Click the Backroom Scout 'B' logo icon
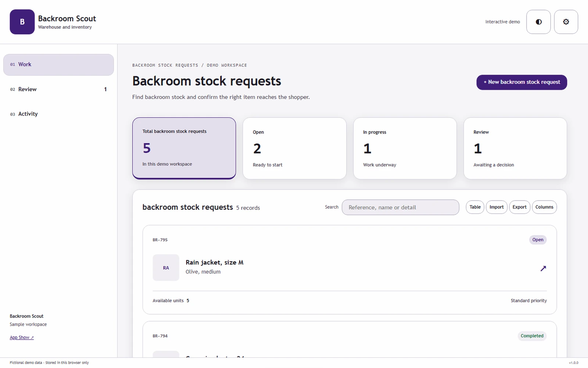Screen dimensions: 588x368 click(22, 22)
